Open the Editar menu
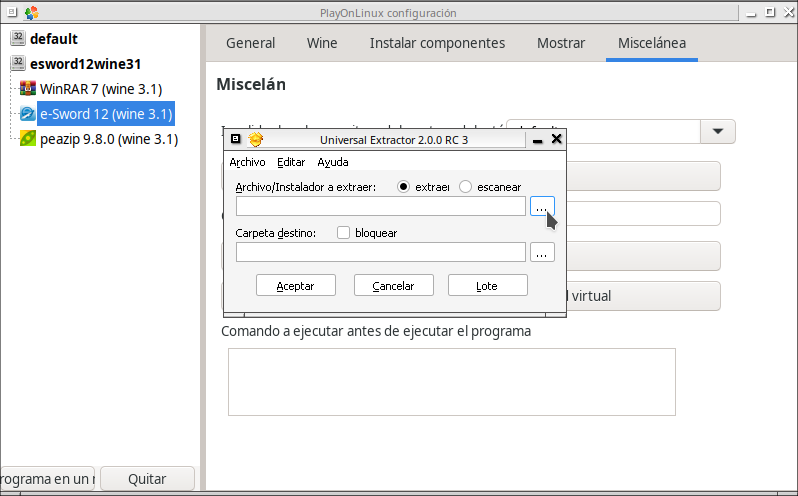Image resolution: width=798 pixels, height=496 pixels. pos(291,162)
